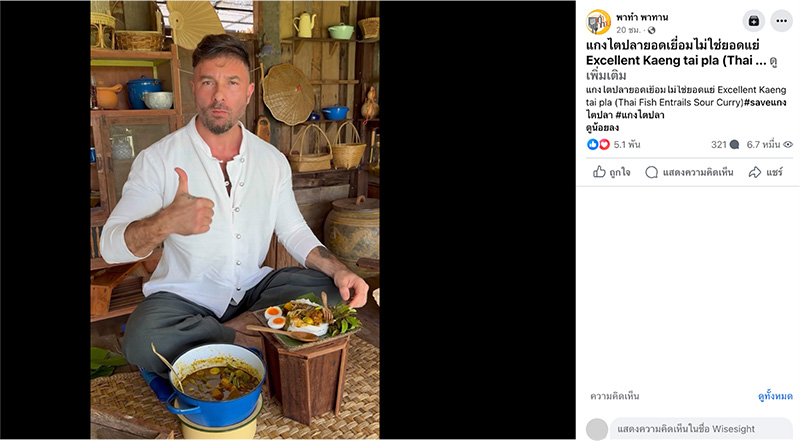Open the พาทำ พาทาน page profile picture

point(598,22)
